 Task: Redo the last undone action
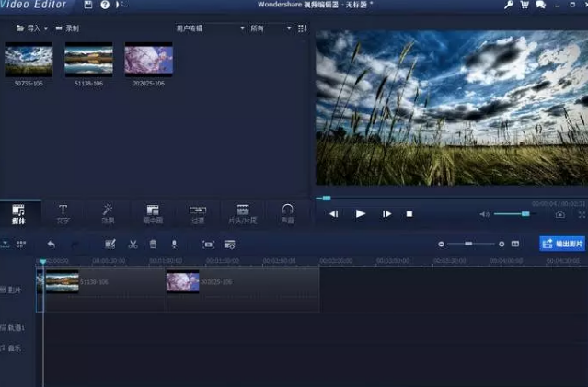click(x=75, y=245)
